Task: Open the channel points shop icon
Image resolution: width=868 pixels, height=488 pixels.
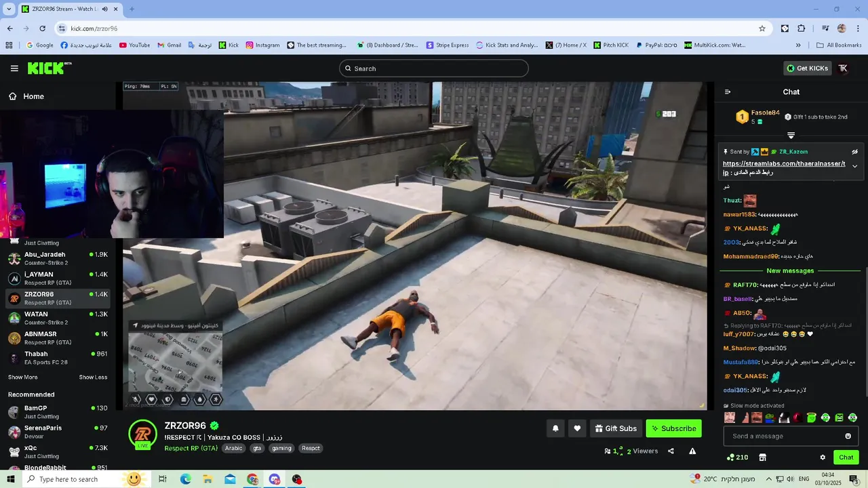Action: coord(762,457)
